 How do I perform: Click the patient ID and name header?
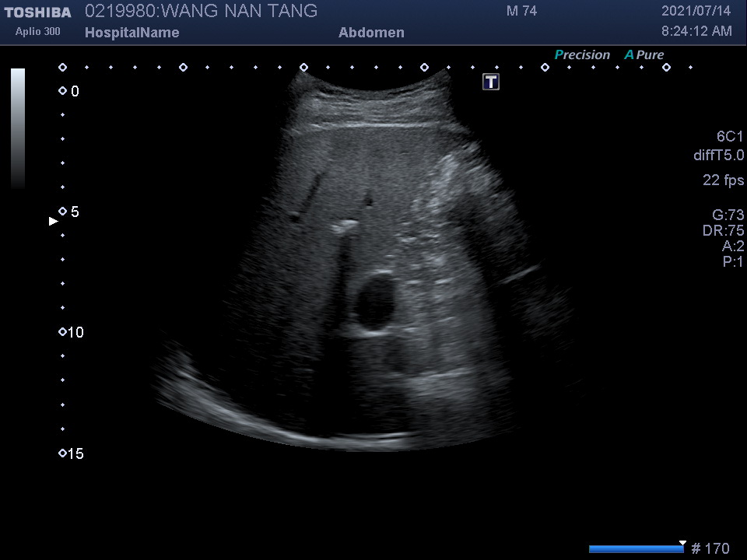pyautogui.click(x=201, y=11)
